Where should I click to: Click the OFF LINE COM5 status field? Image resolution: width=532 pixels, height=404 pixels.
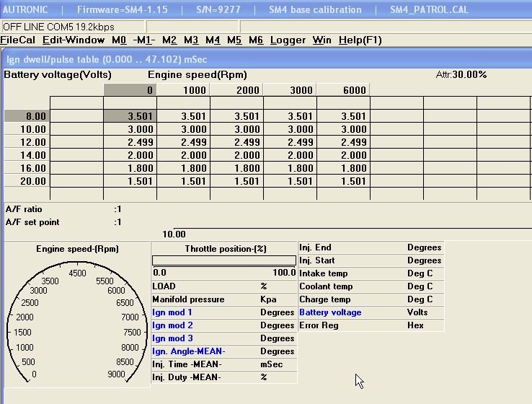[x=73, y=27]
